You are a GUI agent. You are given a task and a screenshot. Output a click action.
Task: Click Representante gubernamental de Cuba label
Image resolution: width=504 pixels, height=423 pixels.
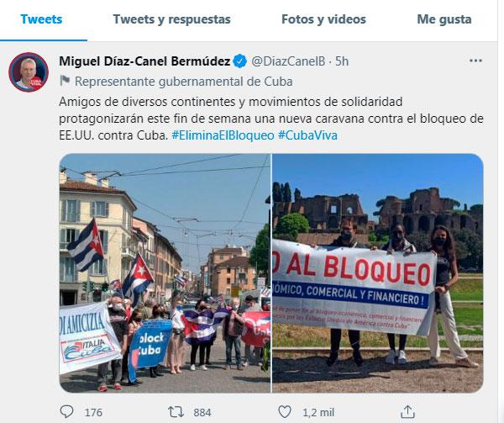(x=183, y=82)
